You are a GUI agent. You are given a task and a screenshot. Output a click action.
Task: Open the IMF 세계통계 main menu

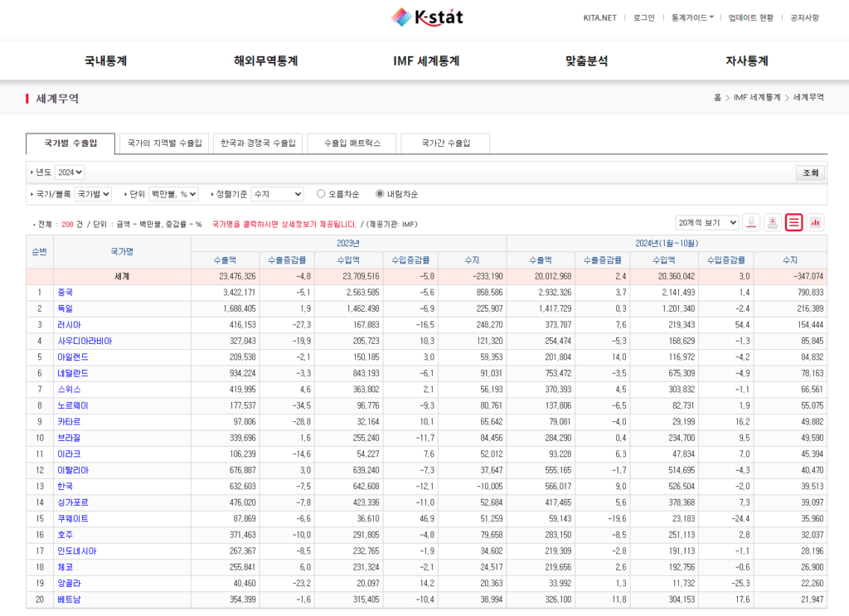point(426,61)
